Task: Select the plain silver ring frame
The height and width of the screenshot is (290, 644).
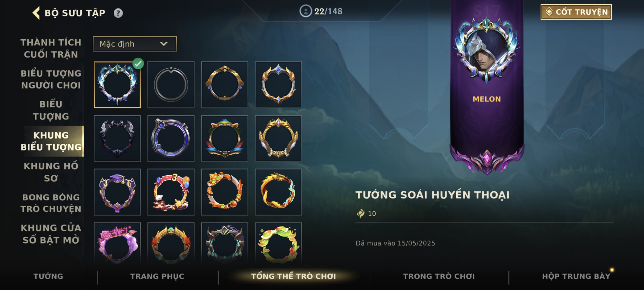Action: (171, 85)
